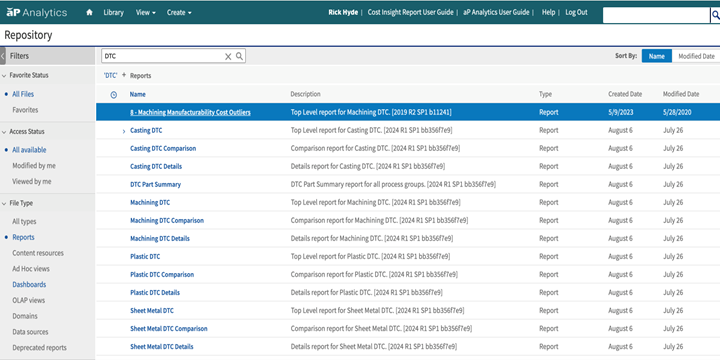Filter by OLAP views
Screen dimensions: 720x360
coord(28,300)
